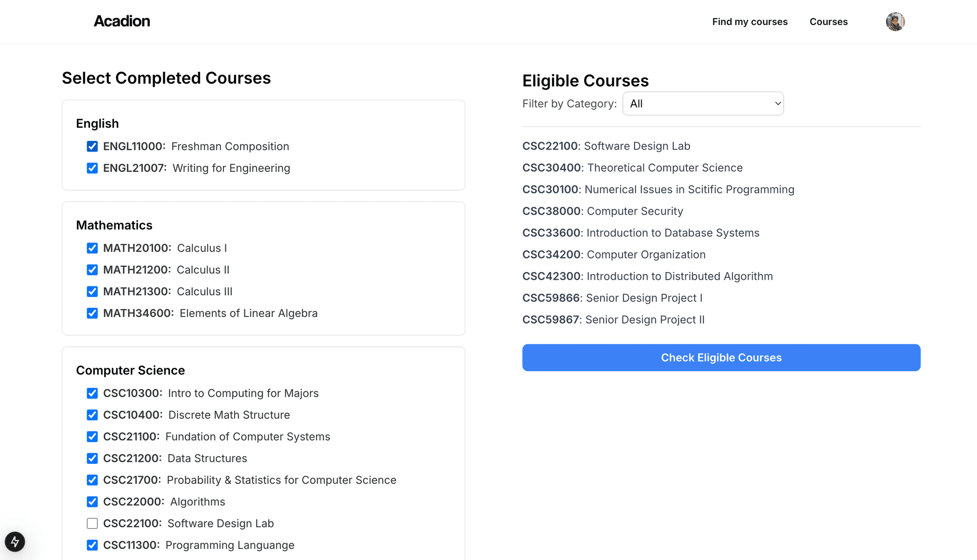Screen dimensions: 977x560
Task: Uncheck CSC11300 Programming Language
Action: (92, 545)
